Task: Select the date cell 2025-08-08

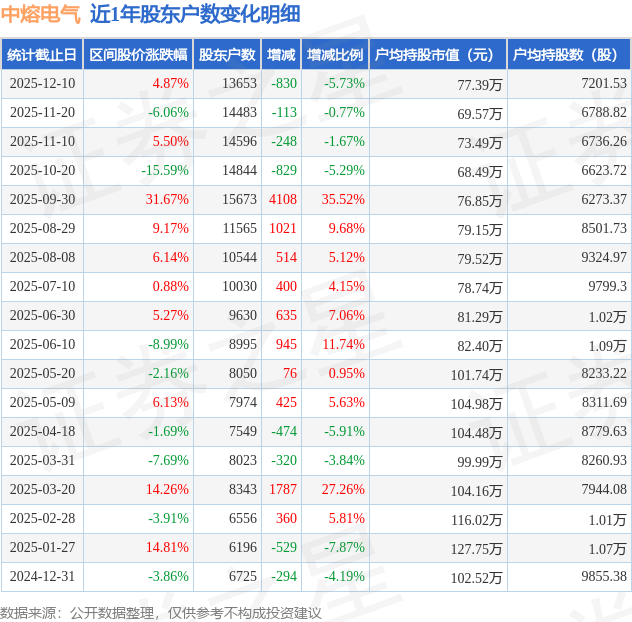Action: [42, 258]
